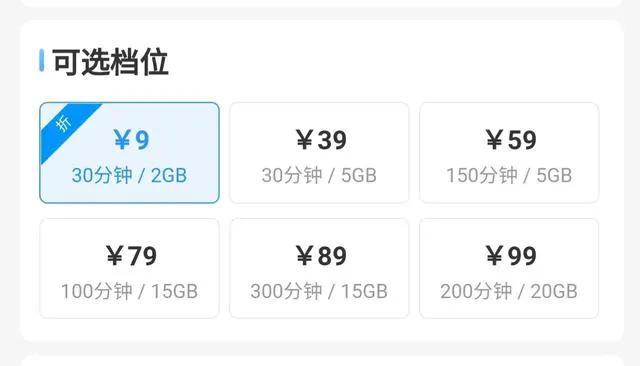Viewport: 640px width, 366px height.
Task: Tap the 100分钟 / 15GB label
Action: 129,291
